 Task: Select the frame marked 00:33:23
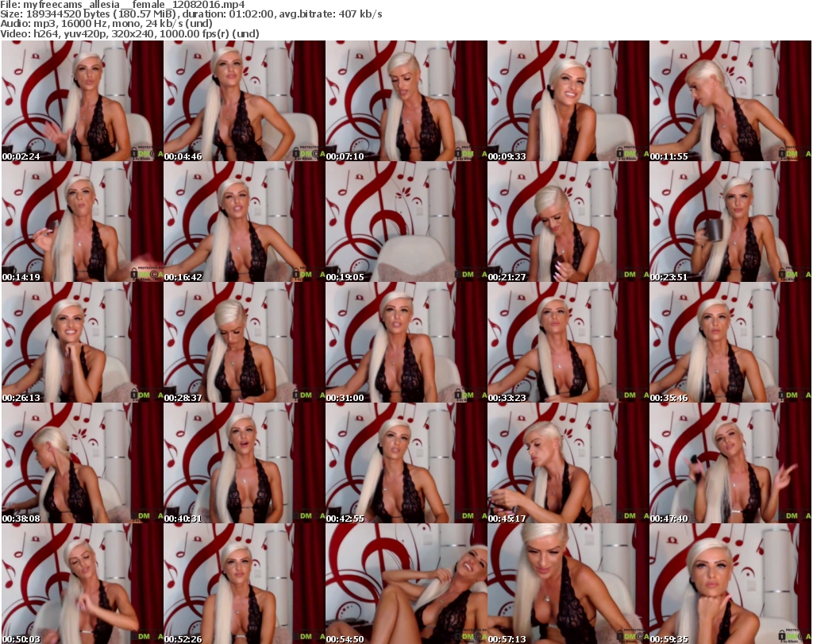point(568,343)
